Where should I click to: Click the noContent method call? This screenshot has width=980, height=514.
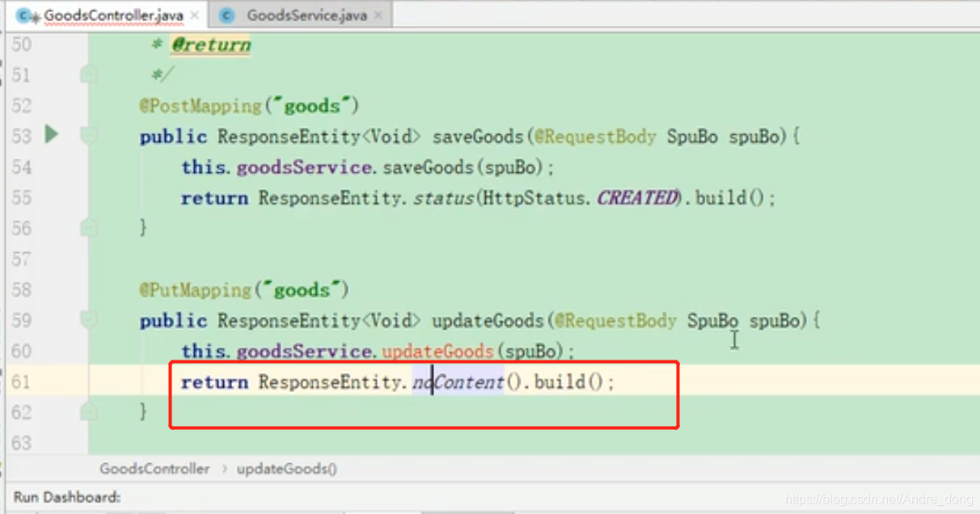click(x=458, y=382)
